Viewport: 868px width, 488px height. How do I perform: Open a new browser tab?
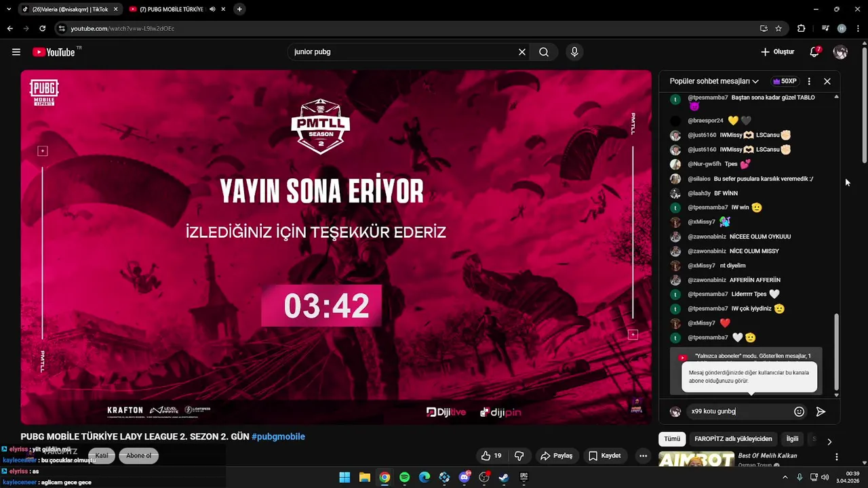point(239,9)
